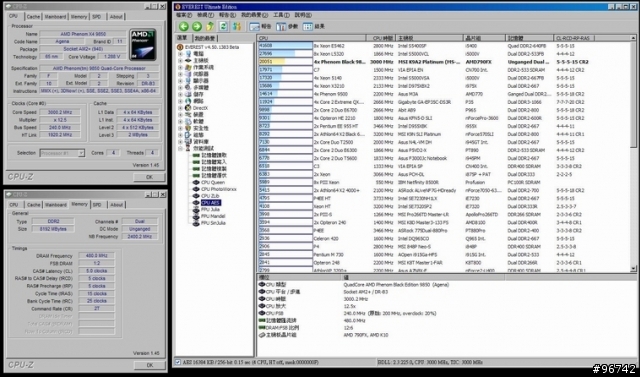Select the 資料庫 database icon in tree
640x377 pixels.
(x=188, y=142)
